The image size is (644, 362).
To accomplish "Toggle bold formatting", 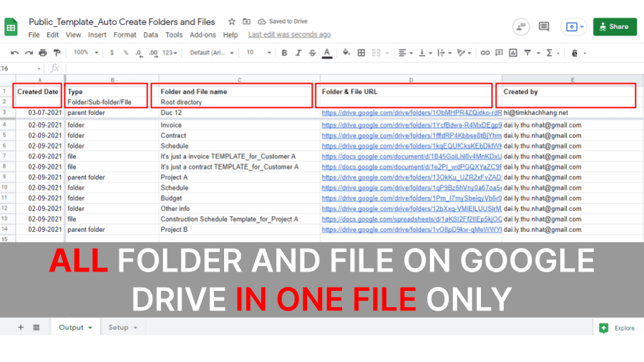I will pyautogui.click(x=284, y=53).
